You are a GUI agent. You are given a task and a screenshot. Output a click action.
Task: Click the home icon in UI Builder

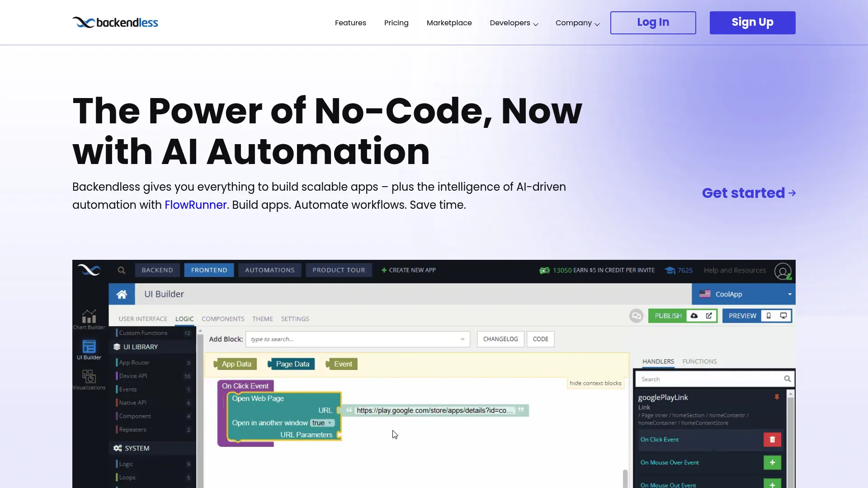pos(122,294)
